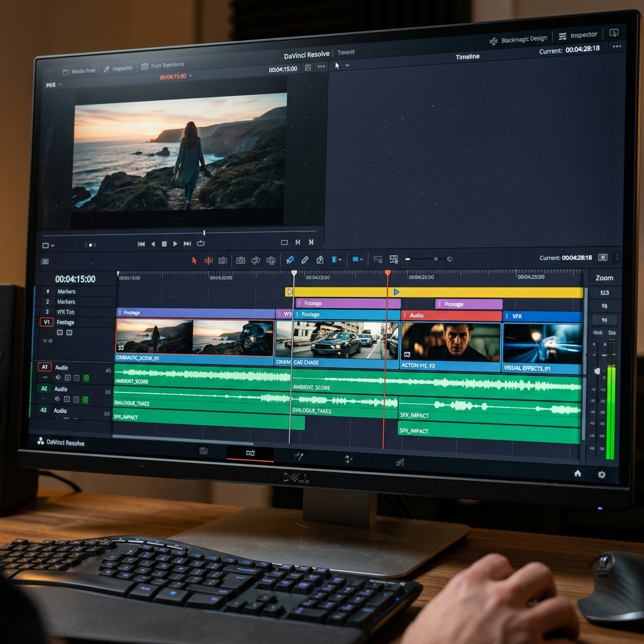Click the play button under viewer
The image size is (644, 644).
(x=175, y=243)
